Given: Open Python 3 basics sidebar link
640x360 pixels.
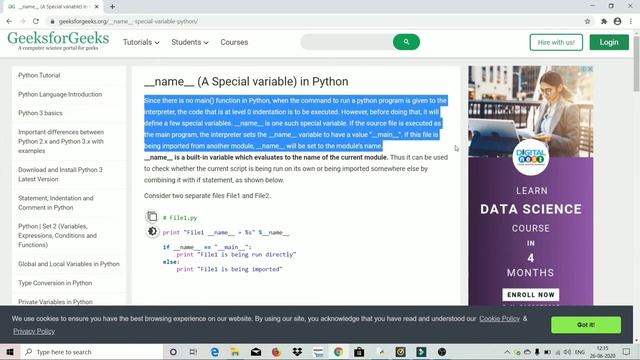Looking at the screenshot, I should [x=40, y=113].
